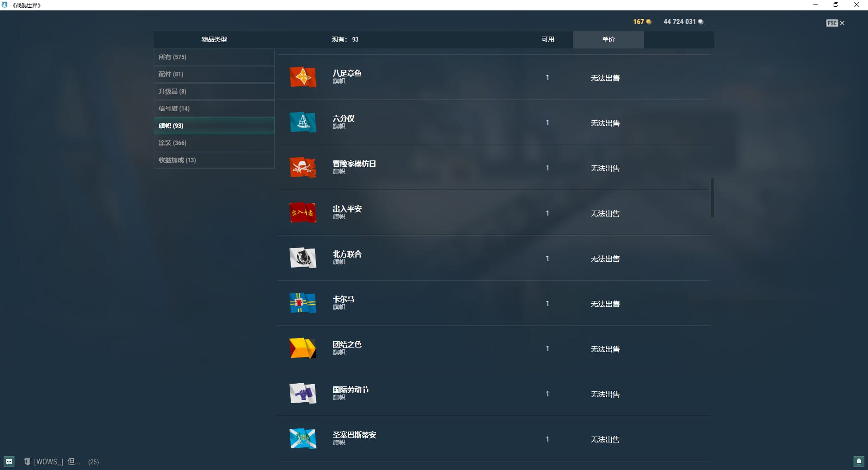
Task: Click the 团结之色 yellow flag icon
Action: (x=302, y=348)
